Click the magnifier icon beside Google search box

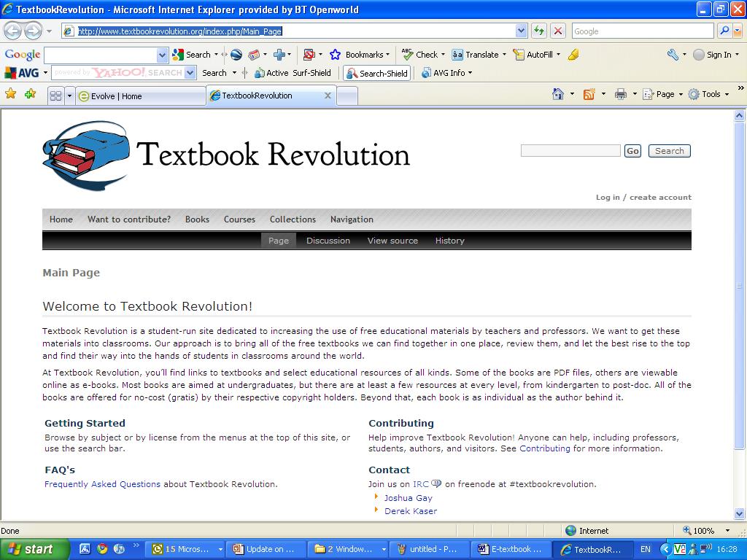click(724, 31)
